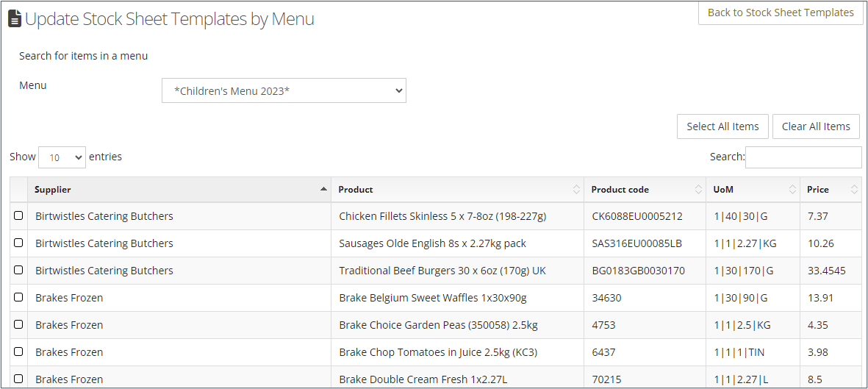
Task: Click the Price column header
Action: (x=831, y=190)
